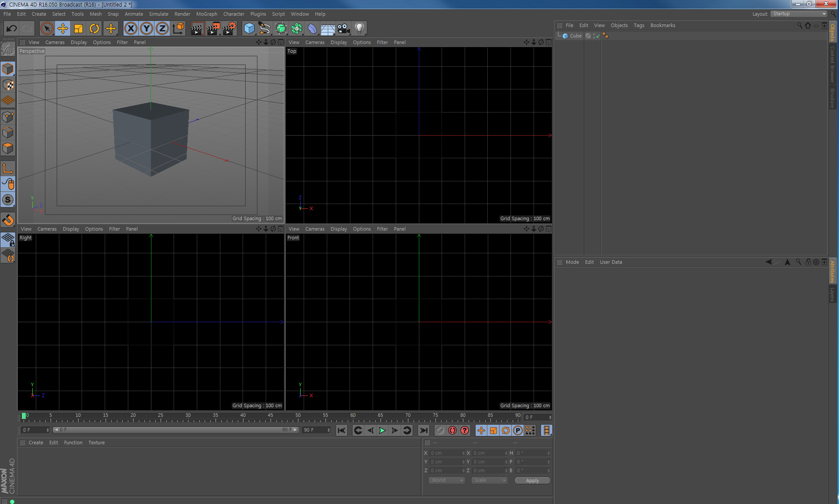Open the World coordinate dropdown

[x=447, y=480]
